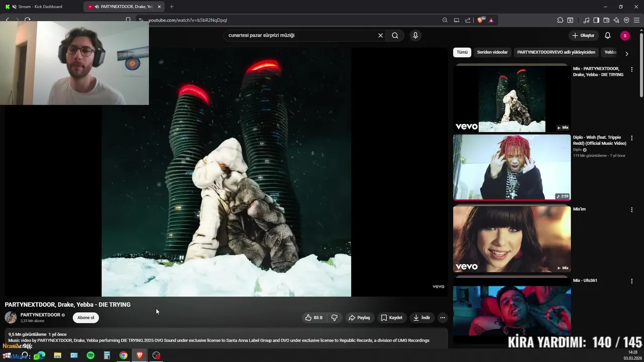This screenshot has width=644, height=362.
Task: Open File Explorer from the taskbar
Action: click(x=57, y=355)
